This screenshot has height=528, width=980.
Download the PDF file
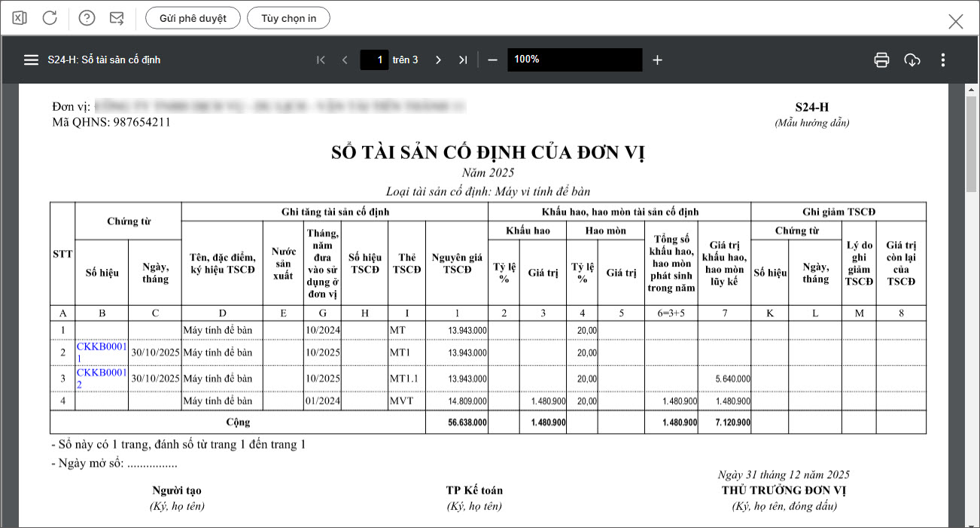(912, 60)
